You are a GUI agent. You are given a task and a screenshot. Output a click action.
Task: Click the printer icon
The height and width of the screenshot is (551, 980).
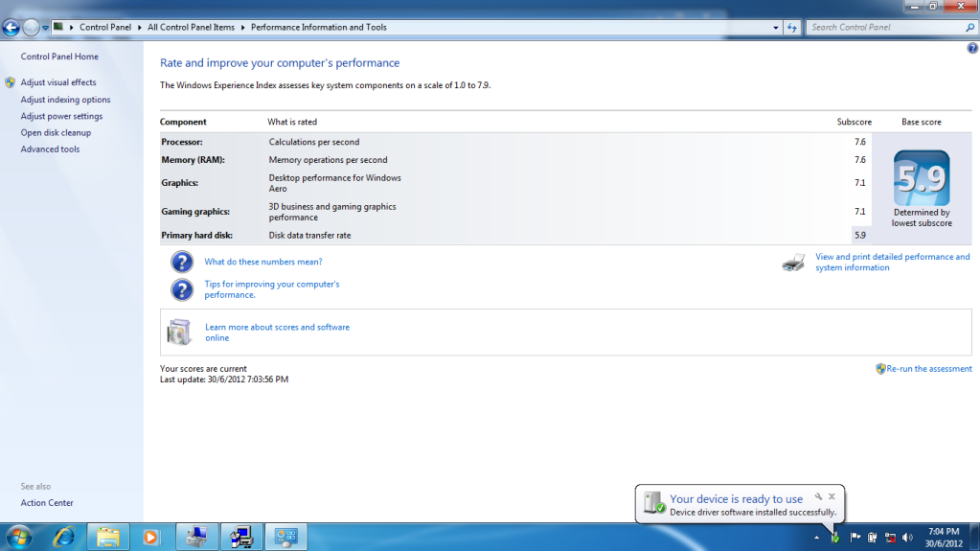point(794,263)
